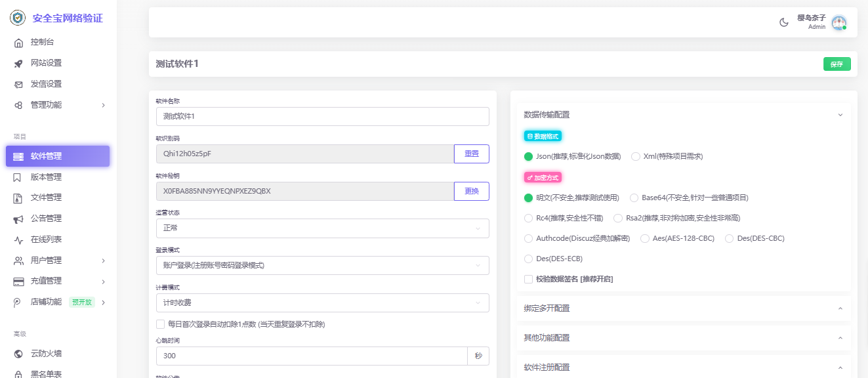The width and height of the screenshot is (868, 378).
Task: Open the 运营状态 dropdown
Action: pyautogui.click(x=322, y=228)
